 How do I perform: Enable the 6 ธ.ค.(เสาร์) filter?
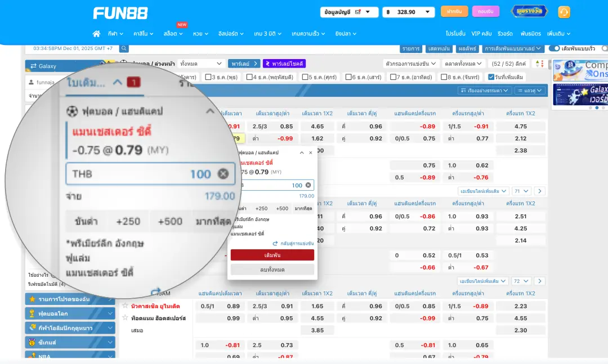coord(348,77)
